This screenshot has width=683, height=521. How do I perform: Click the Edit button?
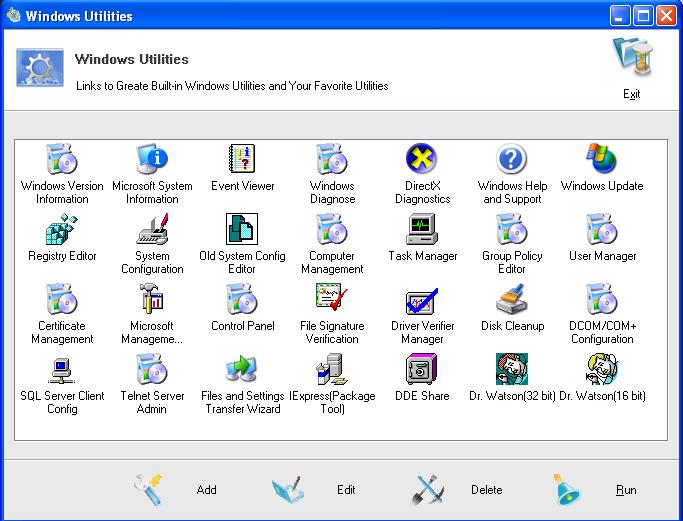[x=346, y=490]
